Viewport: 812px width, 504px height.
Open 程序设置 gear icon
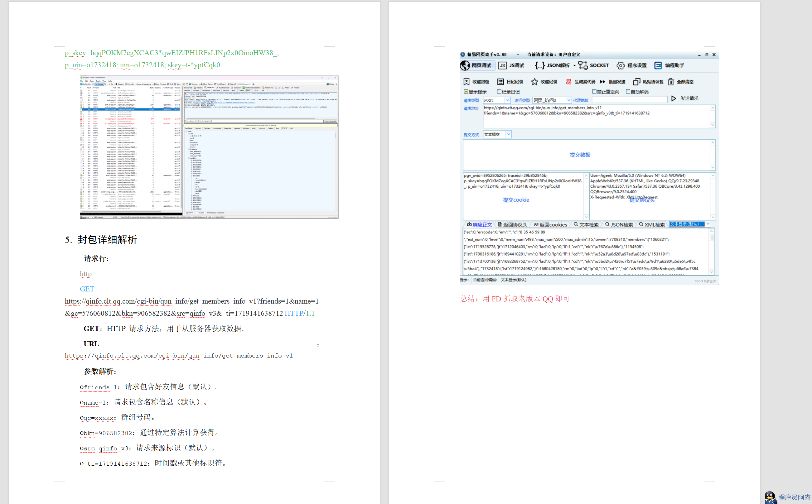620,65
